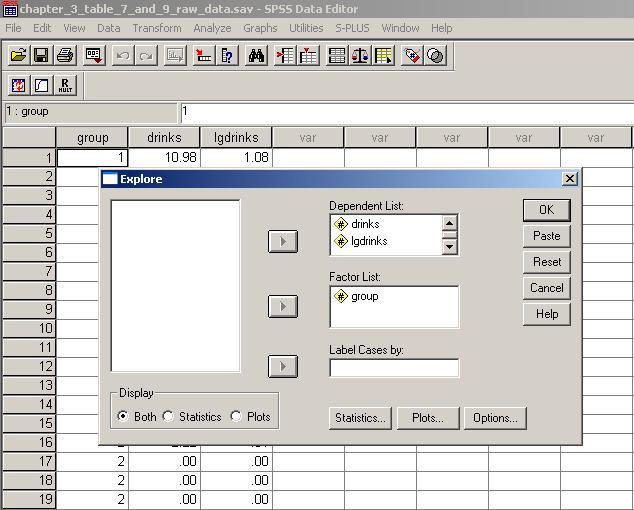Click the Reset button in Explore

(x=547, y=262)
